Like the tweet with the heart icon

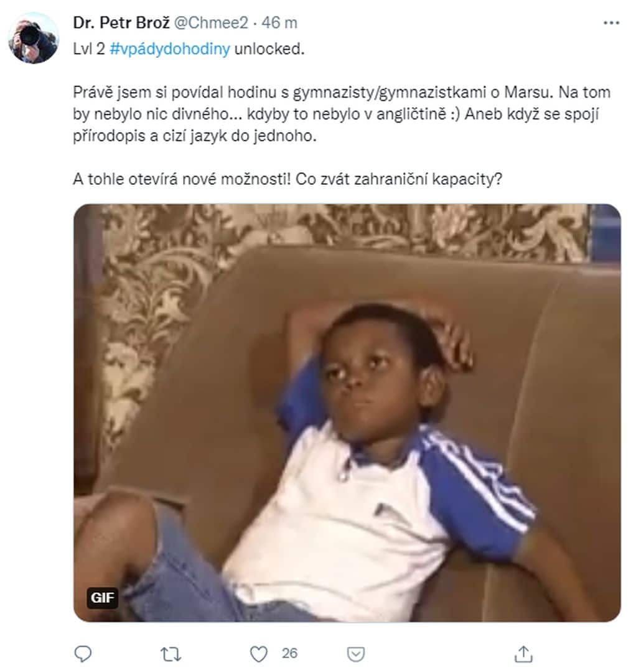[x=258, y=653]
